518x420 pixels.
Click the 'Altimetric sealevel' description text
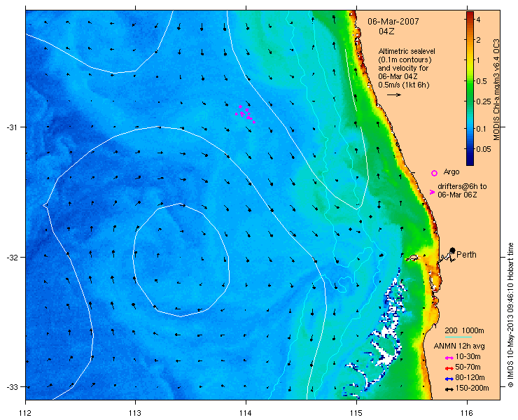407,52
